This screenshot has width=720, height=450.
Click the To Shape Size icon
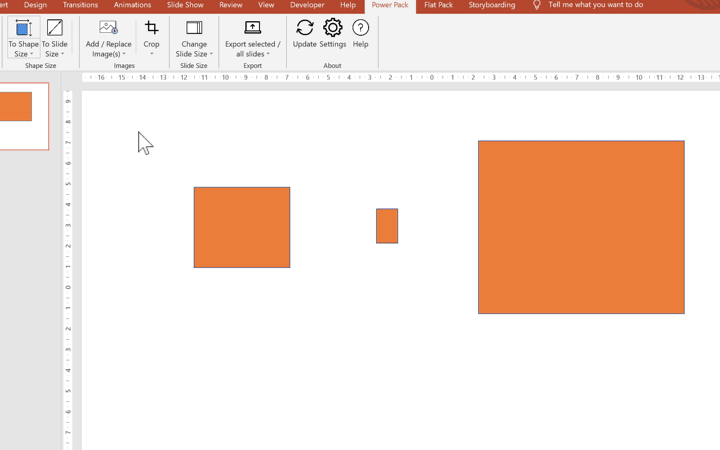[x=23, y=28]
